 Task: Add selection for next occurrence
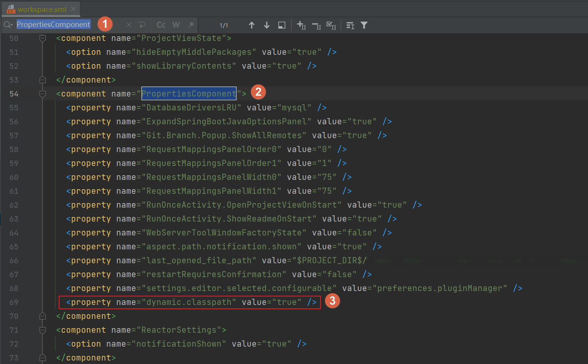(301, 25)
